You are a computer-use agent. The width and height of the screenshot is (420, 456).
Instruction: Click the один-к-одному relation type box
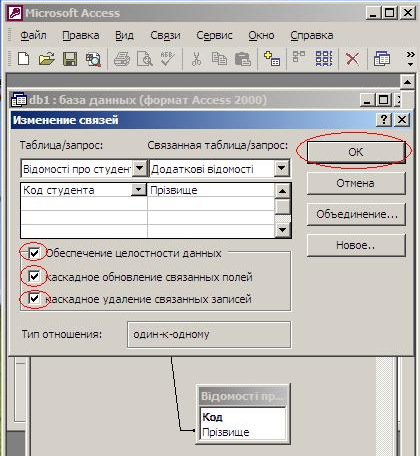coord(209,334)
